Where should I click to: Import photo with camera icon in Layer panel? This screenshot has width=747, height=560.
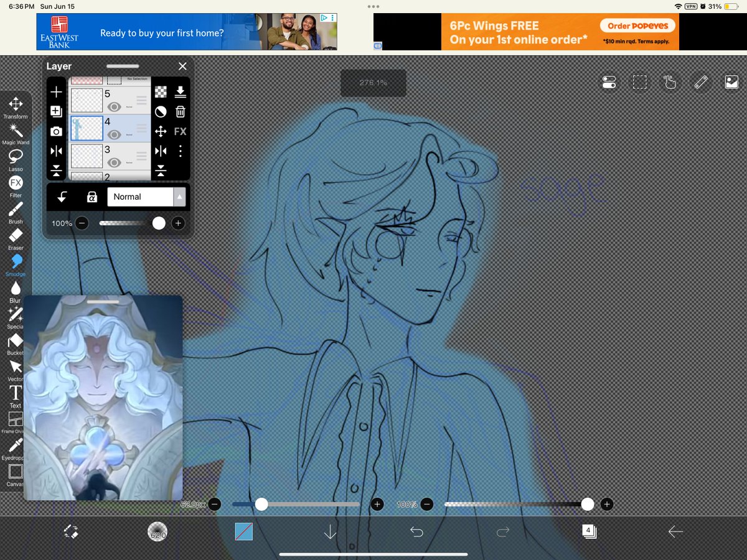tap(56, 131)
